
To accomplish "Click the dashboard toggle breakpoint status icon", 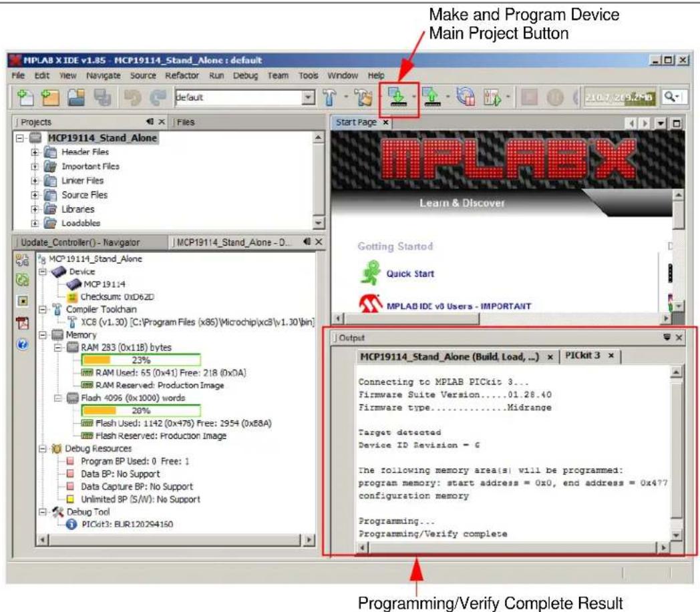I will click(23, 301).
